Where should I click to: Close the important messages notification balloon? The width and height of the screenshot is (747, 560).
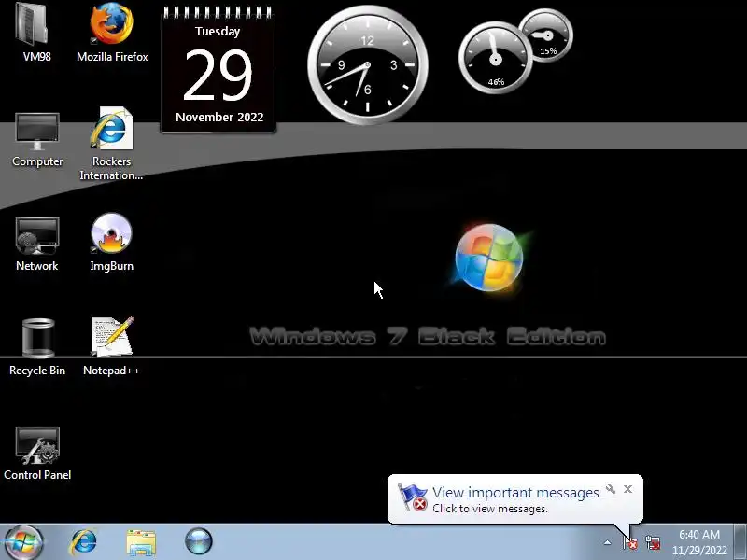click(x=627, y=489)
